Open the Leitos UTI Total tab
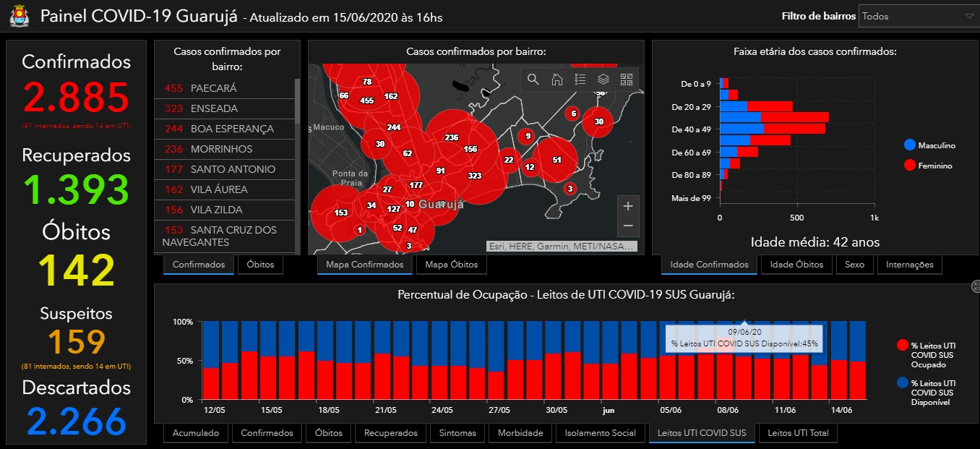 click(798, 433)
